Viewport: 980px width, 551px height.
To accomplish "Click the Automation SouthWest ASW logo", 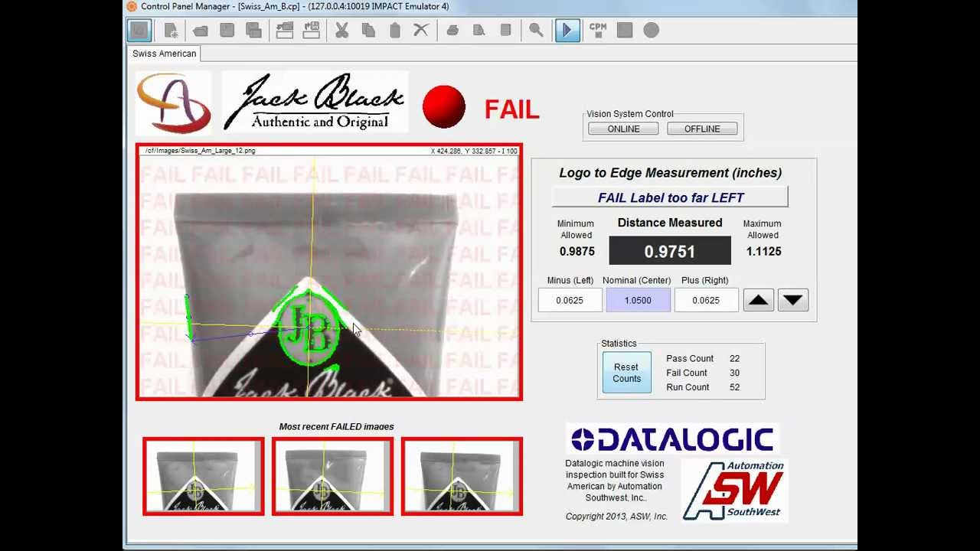I will [x=734, y=490].
